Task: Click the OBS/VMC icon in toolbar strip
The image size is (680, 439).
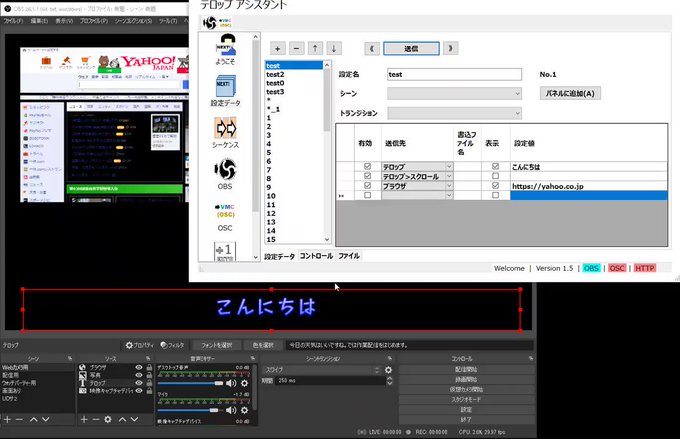Action: (217, 23)
